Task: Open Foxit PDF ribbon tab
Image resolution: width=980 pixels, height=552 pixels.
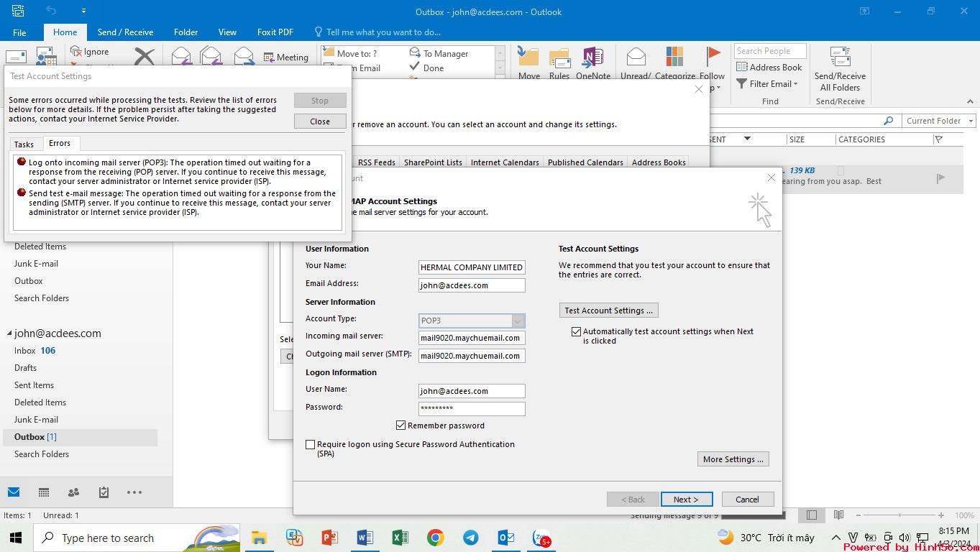Action: pyautogui.click(x=275, y=32)
